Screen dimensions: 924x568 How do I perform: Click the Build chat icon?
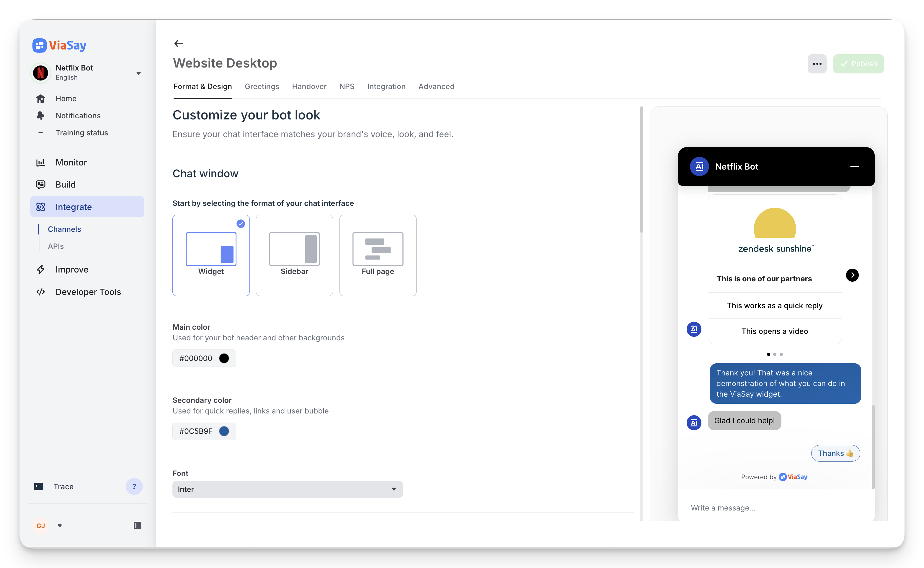pos(41,184)
